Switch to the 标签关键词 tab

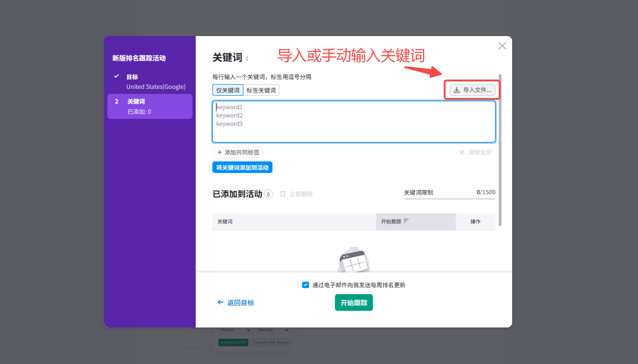coord(261,90)
